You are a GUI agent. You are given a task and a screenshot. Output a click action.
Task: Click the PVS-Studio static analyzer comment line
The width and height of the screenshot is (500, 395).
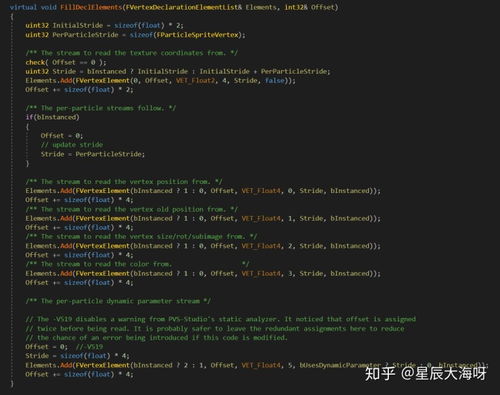(221, 319)
